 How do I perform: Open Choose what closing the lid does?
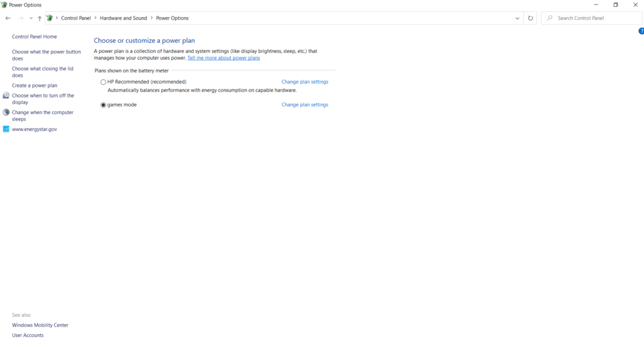tap(43, 72)
